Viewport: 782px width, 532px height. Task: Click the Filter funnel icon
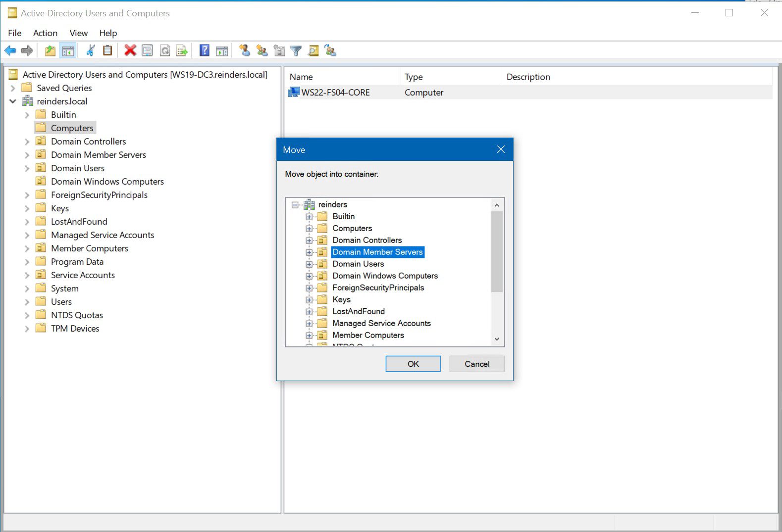click(x=296, y=50)
